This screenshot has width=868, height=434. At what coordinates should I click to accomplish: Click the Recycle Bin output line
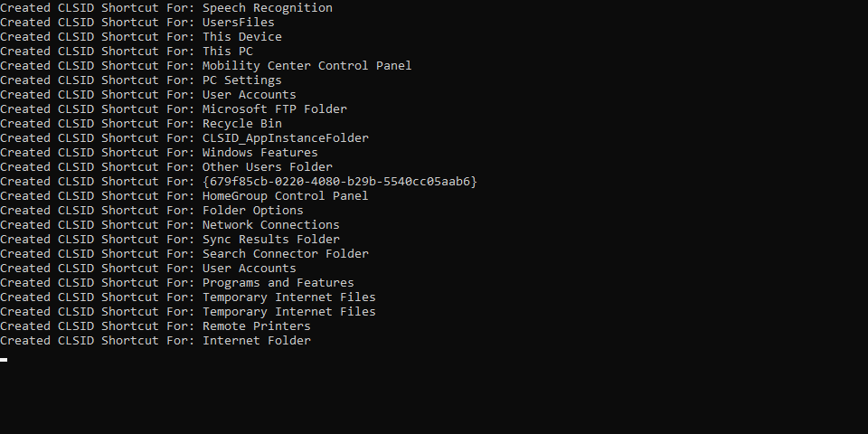point(141,124)
